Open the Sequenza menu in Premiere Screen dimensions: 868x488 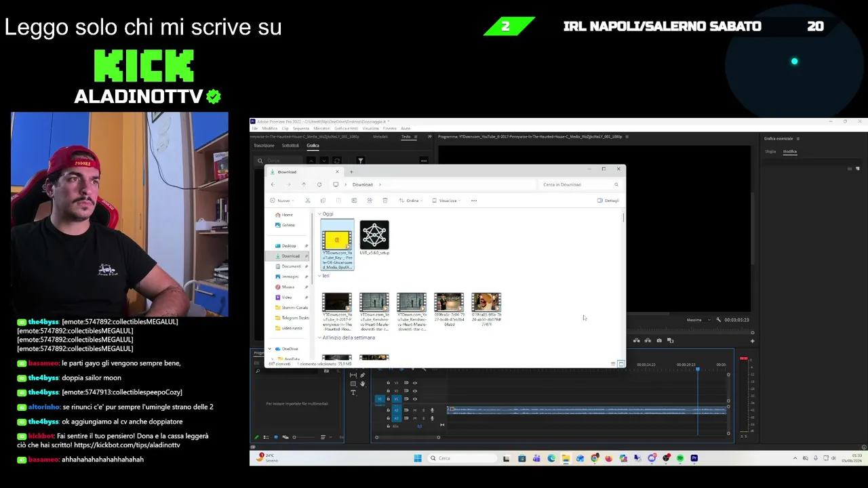[301, 128]
